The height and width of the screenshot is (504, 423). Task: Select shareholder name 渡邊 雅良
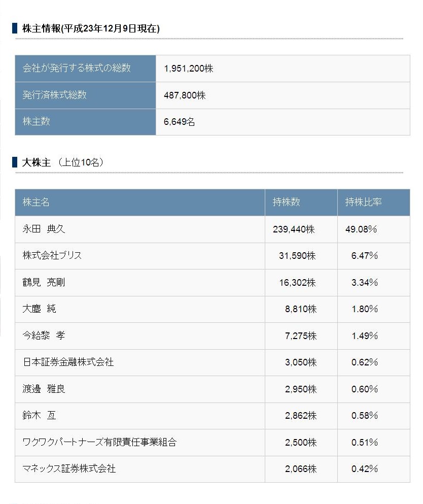pyautogui.click(x=44, y=389)
